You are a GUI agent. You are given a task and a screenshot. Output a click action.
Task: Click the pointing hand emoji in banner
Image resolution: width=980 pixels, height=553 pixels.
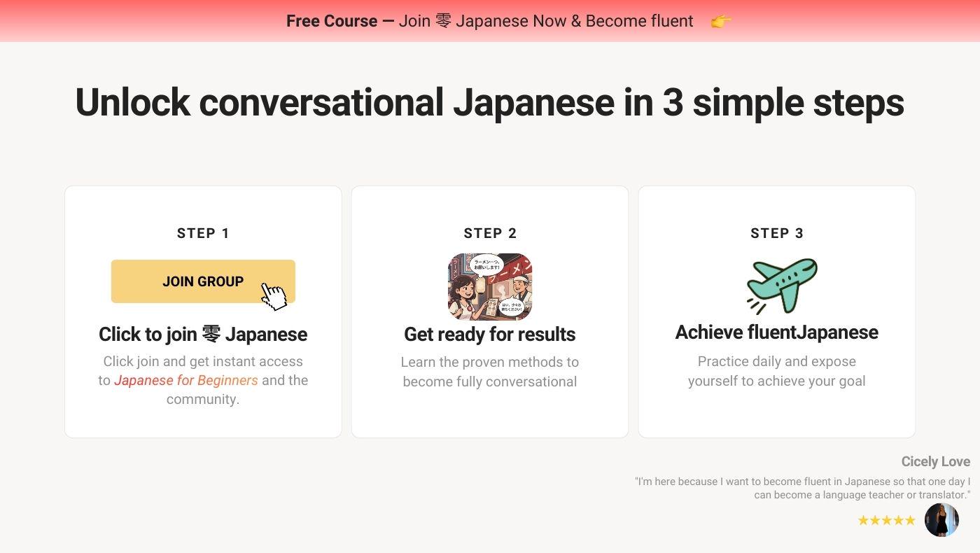coord(721,22)
